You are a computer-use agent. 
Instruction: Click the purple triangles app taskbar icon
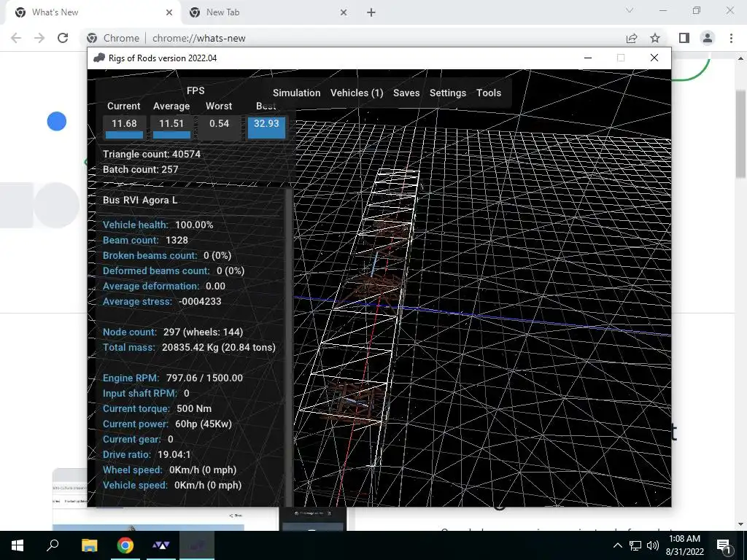click(x=161, y=545)
